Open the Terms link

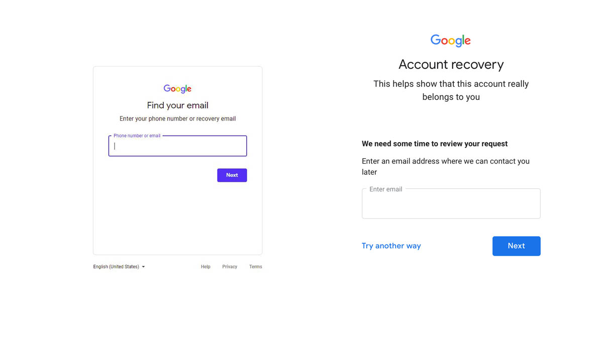[x=255, y=267]
